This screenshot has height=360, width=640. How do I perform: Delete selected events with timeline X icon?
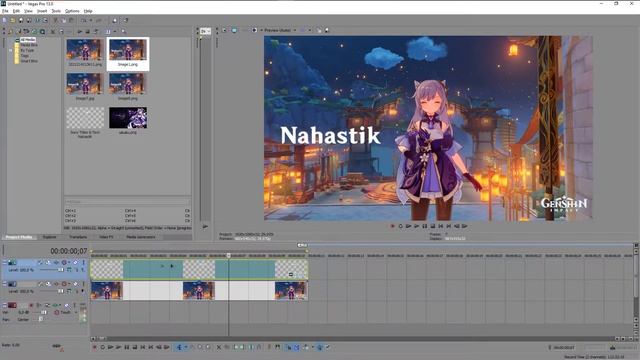218,347
